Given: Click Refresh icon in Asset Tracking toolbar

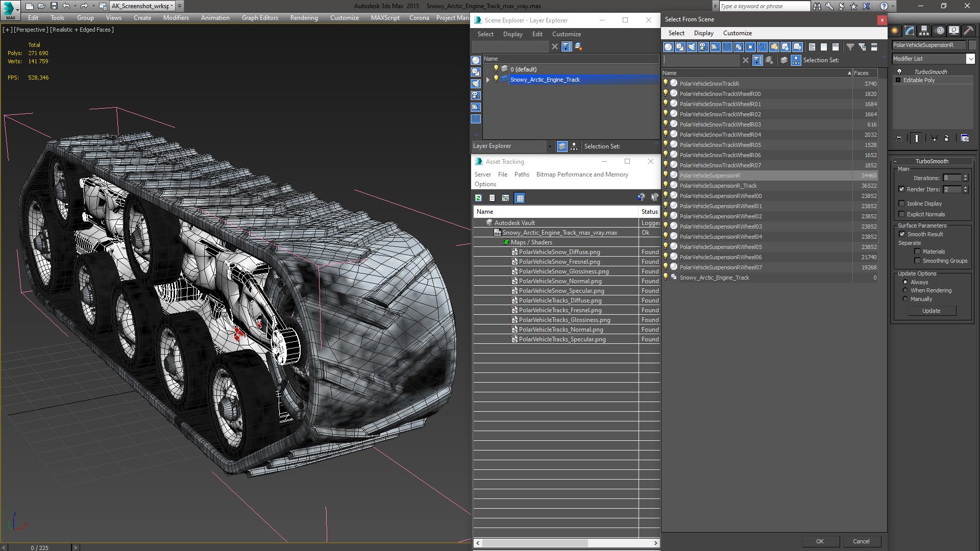Looking at the screenshot, I should pos(478,198).
